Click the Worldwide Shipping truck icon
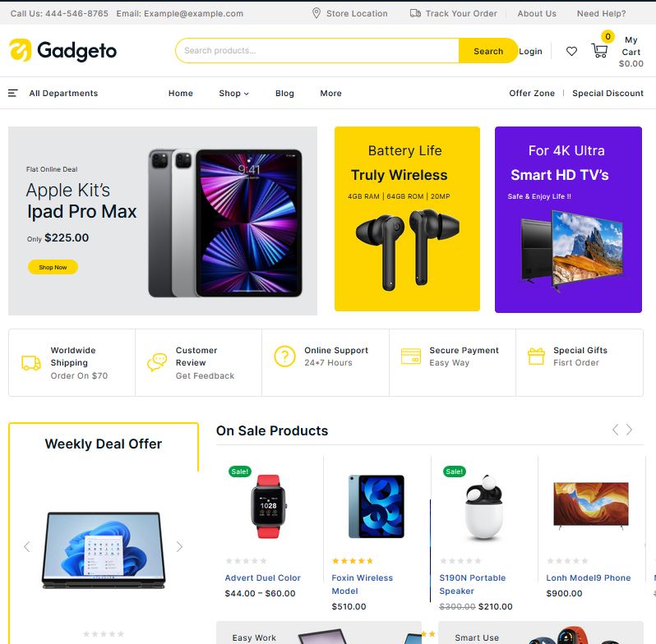This screenshot has height=644, width=656. [31, 363]
